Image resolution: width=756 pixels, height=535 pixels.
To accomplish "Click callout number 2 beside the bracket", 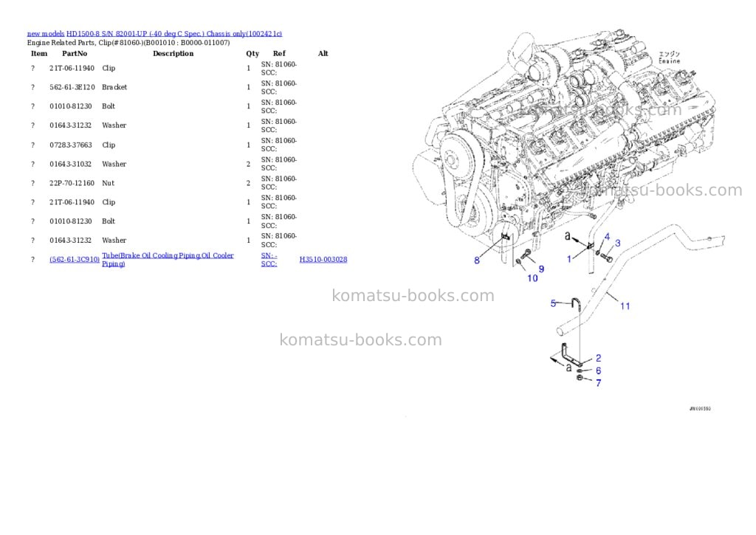I will coord(598,358).
